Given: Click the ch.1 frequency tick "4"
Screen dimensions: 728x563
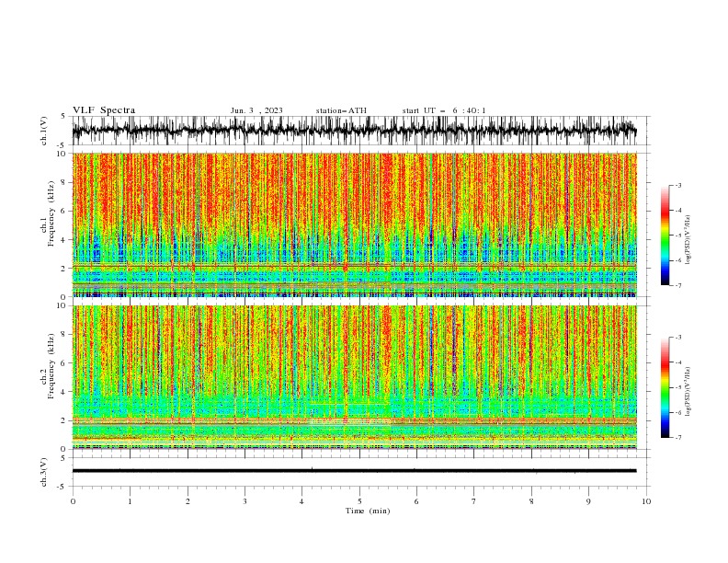Looking at the screenshot, I should [x=63, y=240].
